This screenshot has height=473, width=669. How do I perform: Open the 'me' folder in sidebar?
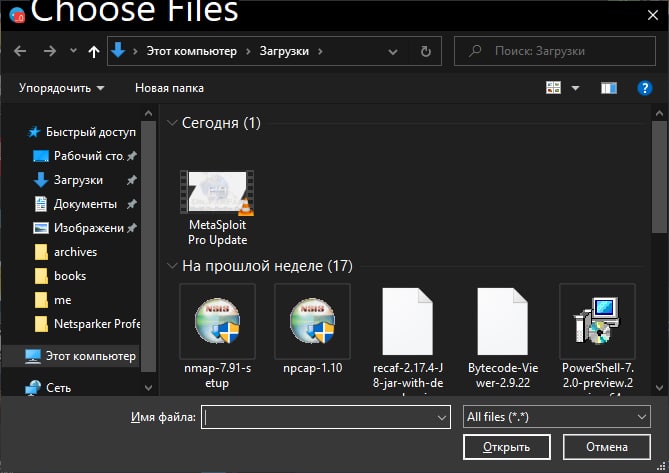click(62, 300)
